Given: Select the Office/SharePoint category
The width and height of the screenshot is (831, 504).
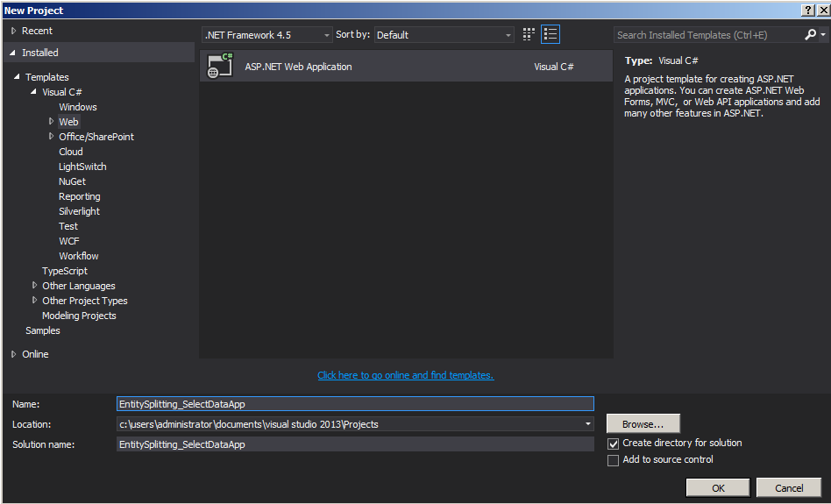Looking at the screenshot, I should pyautogui.click(x=96, y=137).
